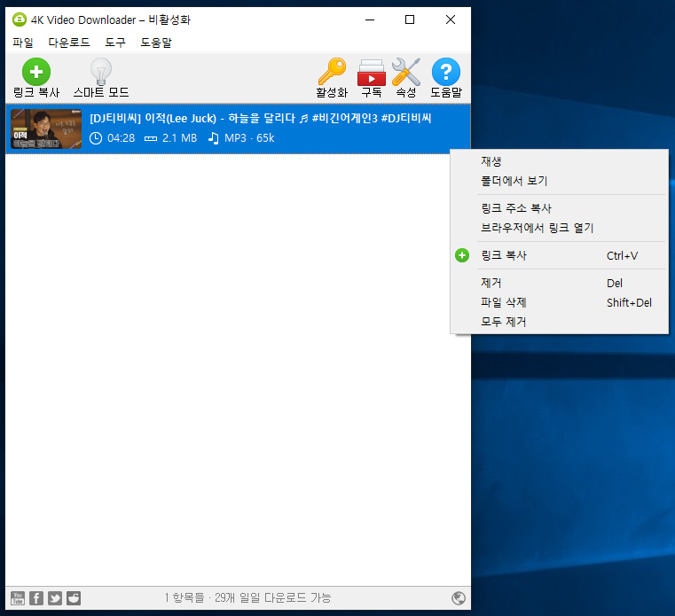The image size is (675, 616).
Task: Select 폴더에서 보기 in context menu
Action: (x=559, y=181)
